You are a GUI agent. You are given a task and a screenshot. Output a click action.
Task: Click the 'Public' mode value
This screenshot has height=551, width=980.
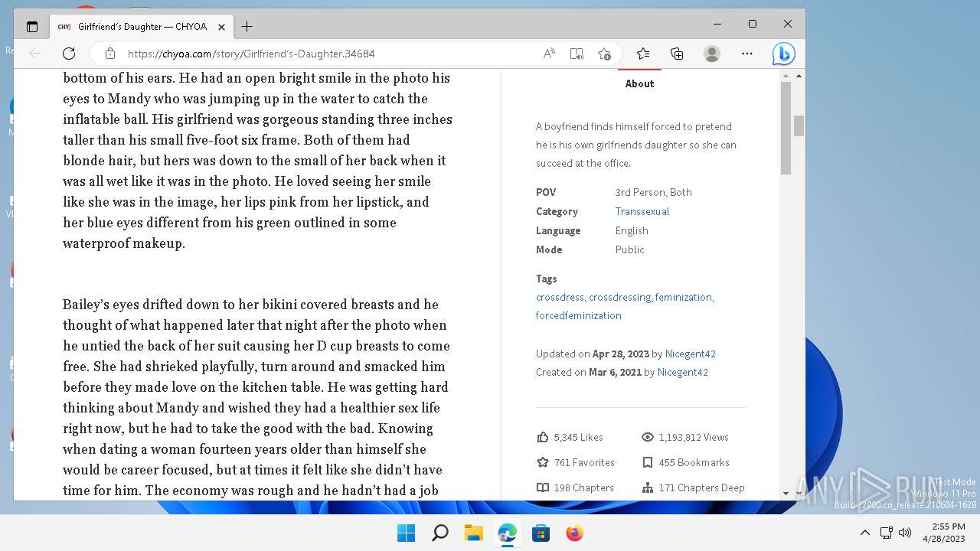[x=630, y=249]
